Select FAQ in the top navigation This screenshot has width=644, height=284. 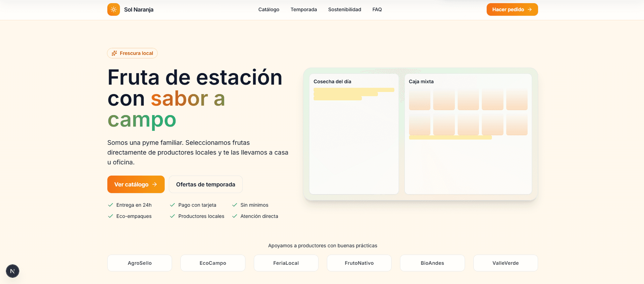tap(377, 9)
